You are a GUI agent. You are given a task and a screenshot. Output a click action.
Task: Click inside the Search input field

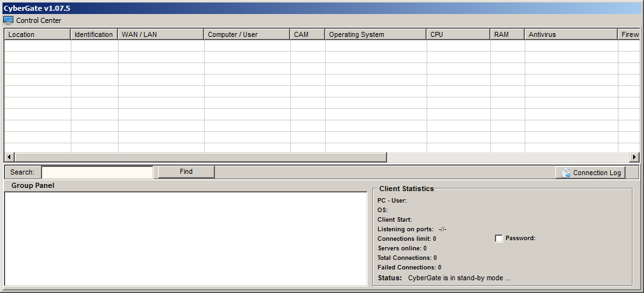[97, 172]
